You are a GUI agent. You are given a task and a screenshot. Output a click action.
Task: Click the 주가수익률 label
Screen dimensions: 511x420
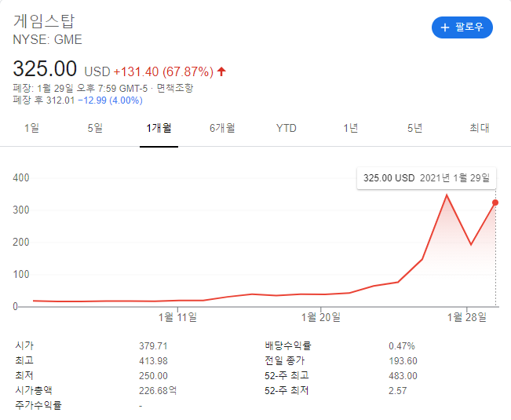tap(38, 405)
